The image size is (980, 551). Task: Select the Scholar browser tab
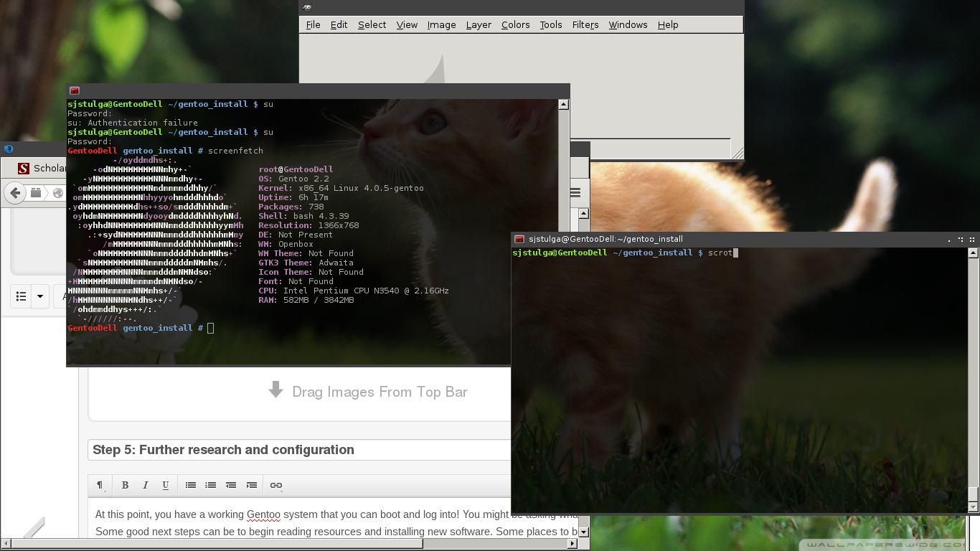click(x=43, y=169)
